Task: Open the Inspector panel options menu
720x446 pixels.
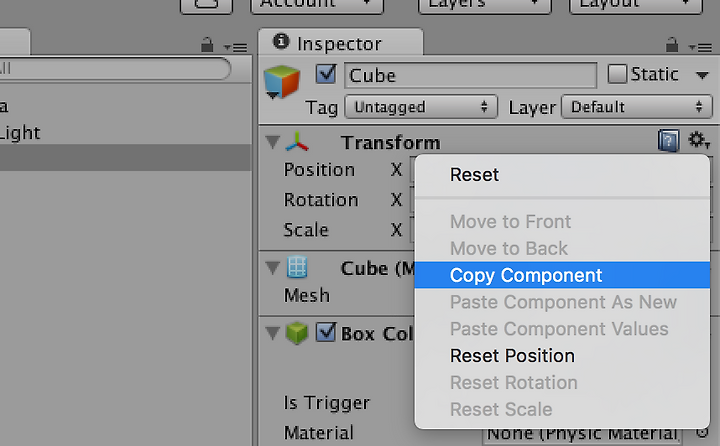Action: (x=701, y=47)
